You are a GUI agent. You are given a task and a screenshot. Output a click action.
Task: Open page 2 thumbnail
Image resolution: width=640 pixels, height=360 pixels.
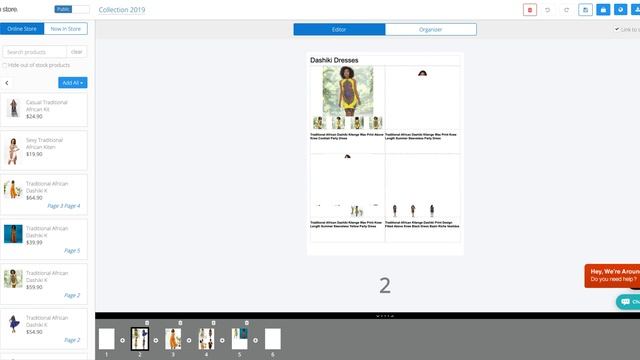pyautogui.click(x=140, y=339)
